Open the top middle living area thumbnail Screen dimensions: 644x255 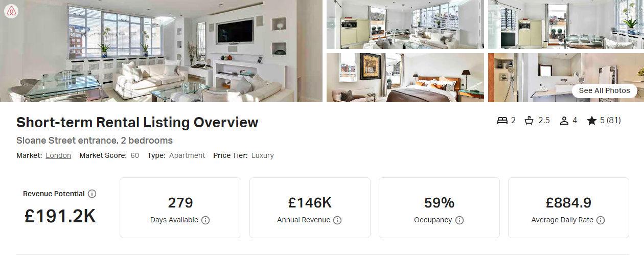405,25
